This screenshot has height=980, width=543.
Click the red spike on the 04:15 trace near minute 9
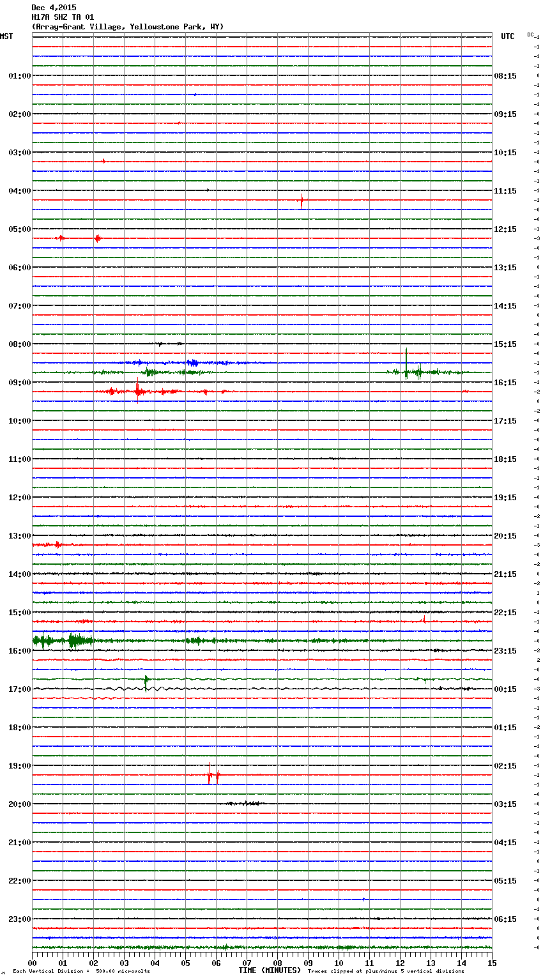(x=302, y=201)
